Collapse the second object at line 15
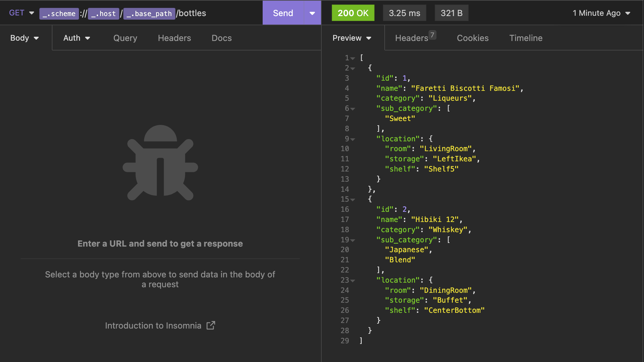 pyautogui.click(x=353, y=200)
